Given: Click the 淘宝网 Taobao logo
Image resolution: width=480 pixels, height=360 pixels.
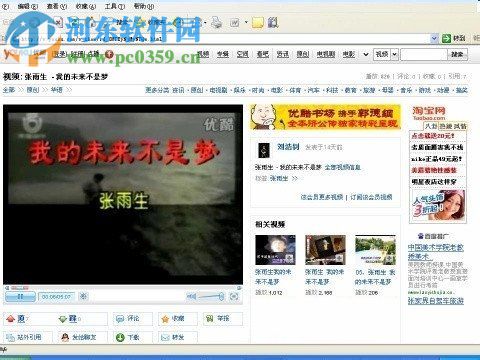Looking at the screenshot, I should tap(429, 113).
